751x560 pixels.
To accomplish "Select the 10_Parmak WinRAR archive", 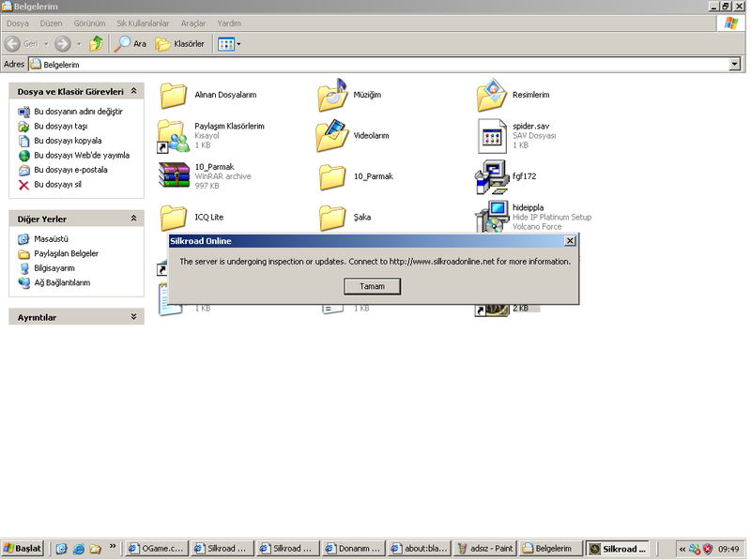I will click(x=174, y=175).
